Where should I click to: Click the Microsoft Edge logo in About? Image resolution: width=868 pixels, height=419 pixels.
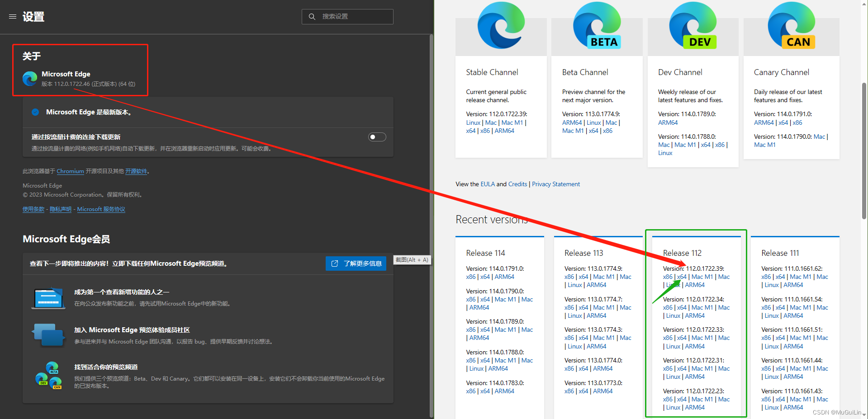tap(30, 79)
